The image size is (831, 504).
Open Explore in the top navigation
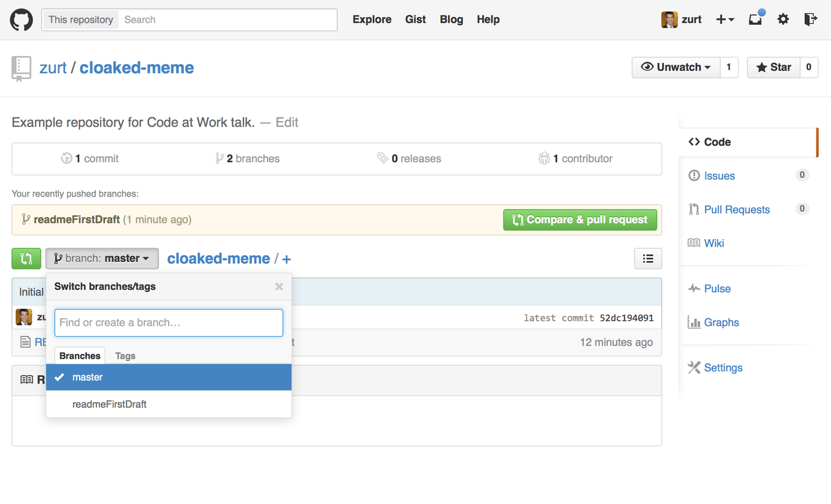point(372,20)
